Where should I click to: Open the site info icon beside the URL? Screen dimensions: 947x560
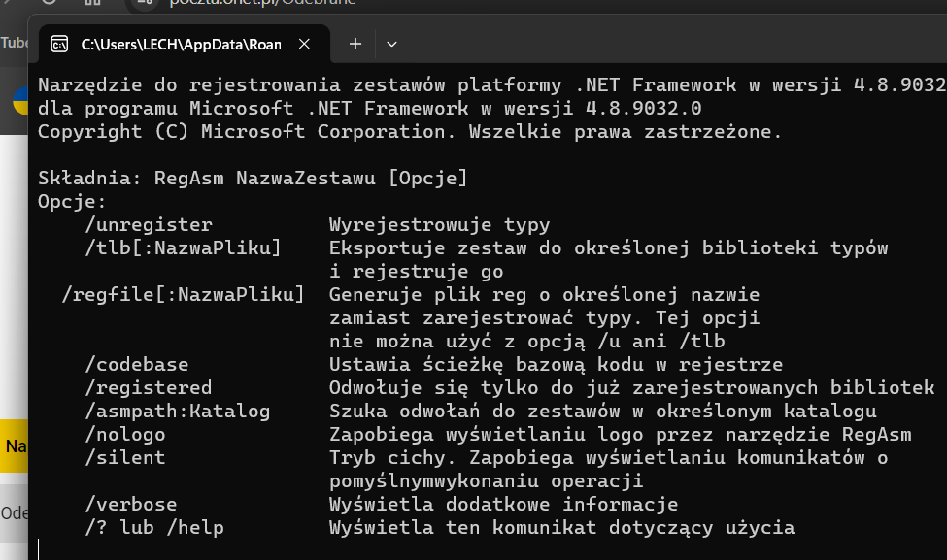pos(145,2)
